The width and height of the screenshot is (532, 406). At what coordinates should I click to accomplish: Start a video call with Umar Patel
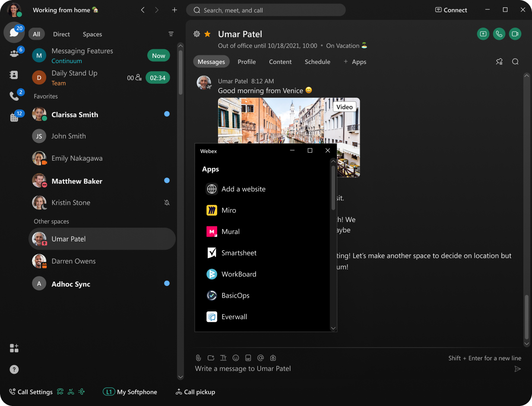(515, 34)
